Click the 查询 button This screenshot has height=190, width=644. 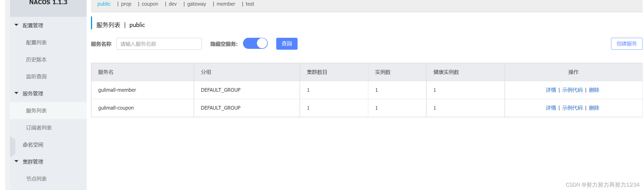(x=287, y=44)
